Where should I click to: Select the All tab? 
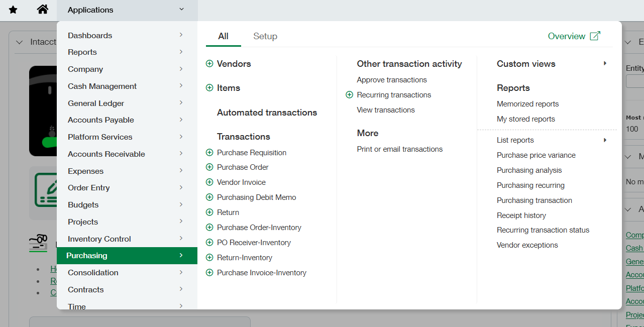223,36
